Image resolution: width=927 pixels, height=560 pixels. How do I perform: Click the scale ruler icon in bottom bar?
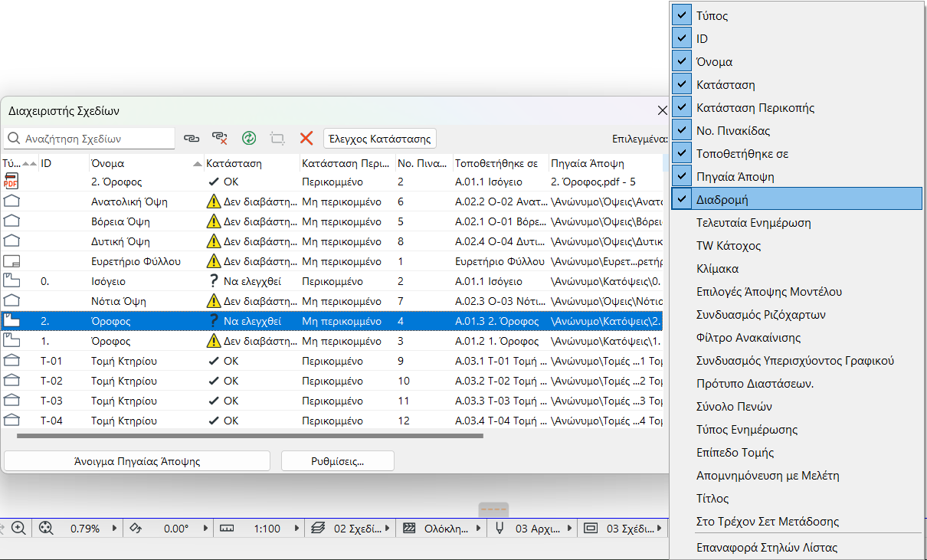pos(226,528)
